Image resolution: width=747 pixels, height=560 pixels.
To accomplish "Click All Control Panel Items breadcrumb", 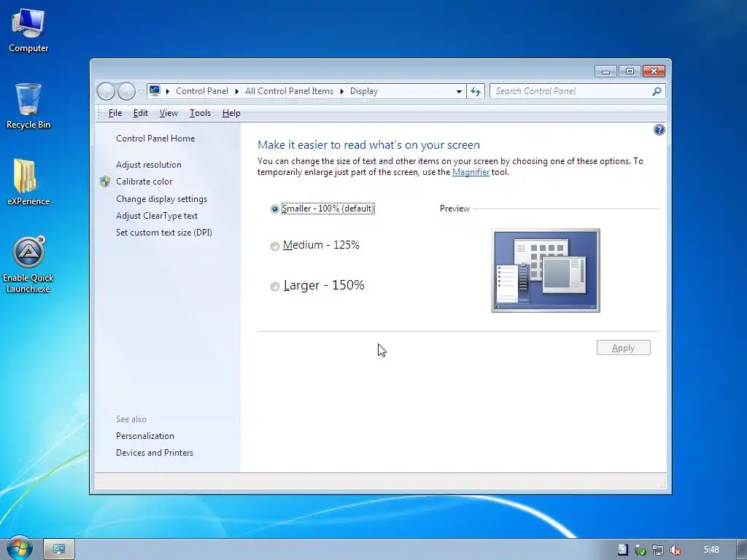I will (289, 91).
